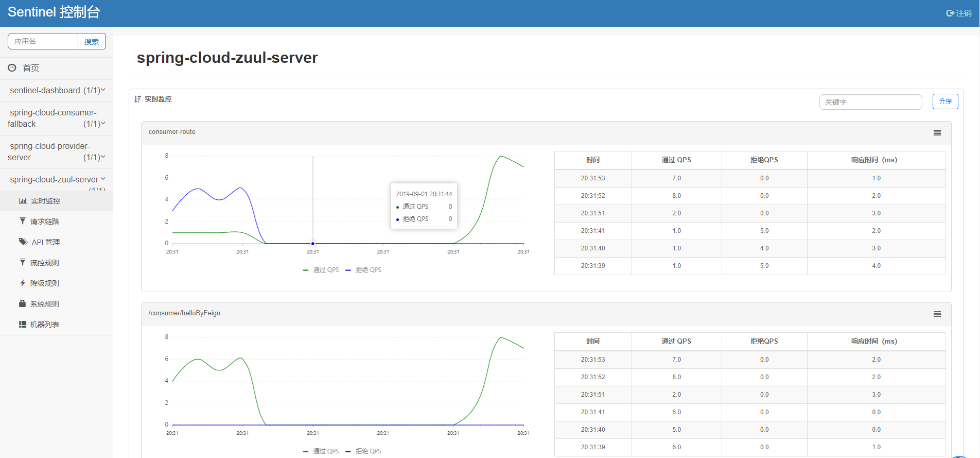Click 20:31:41 row in consumer-route table
The width and height of the screenshot is (980, 458).
point(750,231)
